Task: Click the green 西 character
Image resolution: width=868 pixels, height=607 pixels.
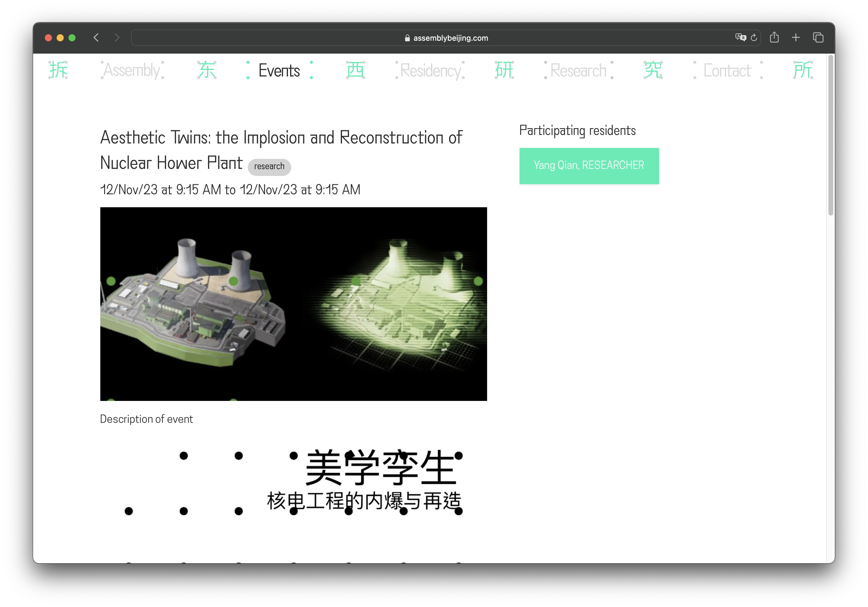Action: (355, 70)
